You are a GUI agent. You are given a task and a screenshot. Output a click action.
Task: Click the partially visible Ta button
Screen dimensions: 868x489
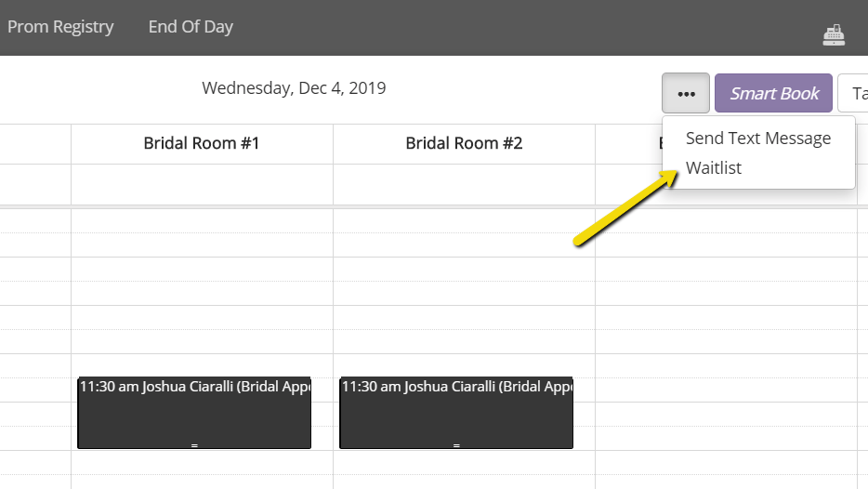click(853, 93)
